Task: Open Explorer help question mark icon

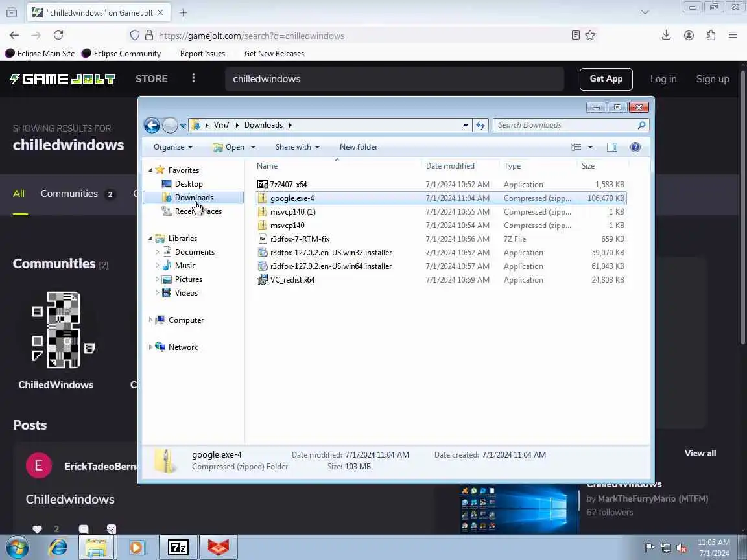Action: (635, 147)
